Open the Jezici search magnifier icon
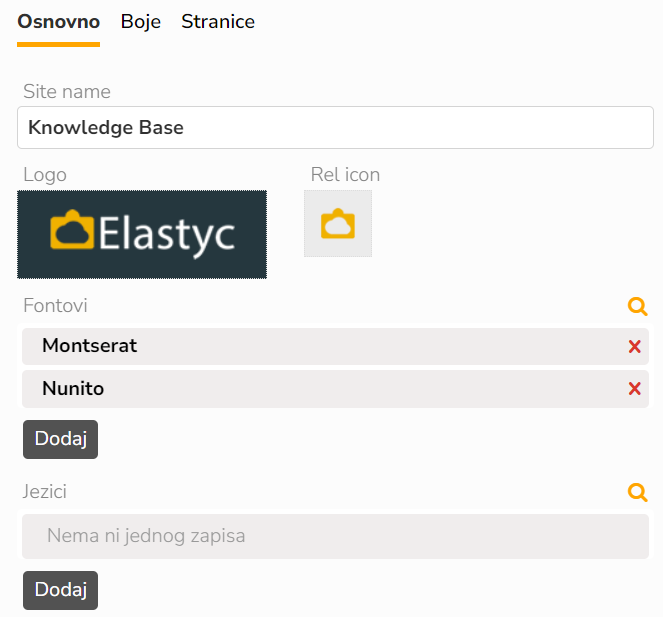The width and height of the screenshot is (663, 617). tap(637, 492)
